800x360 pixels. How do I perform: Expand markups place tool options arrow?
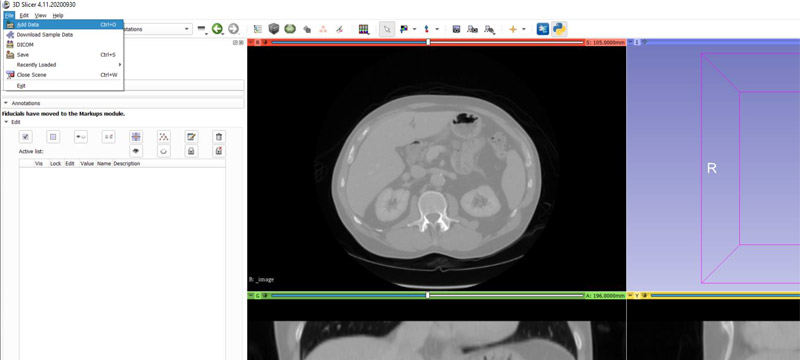437,29
